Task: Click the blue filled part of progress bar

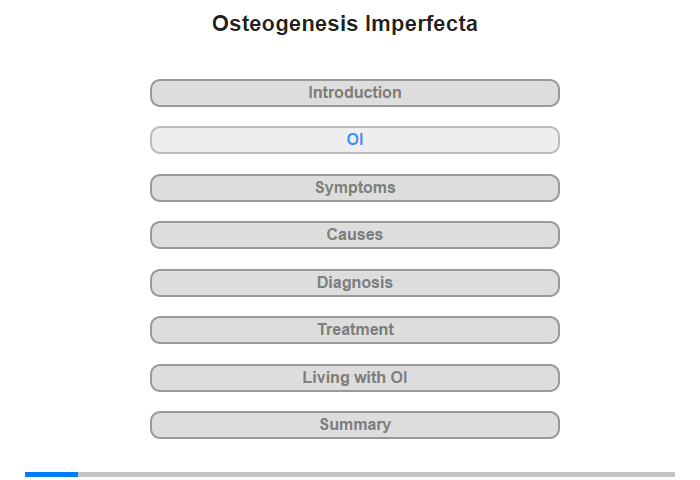Action: point(51,474)
